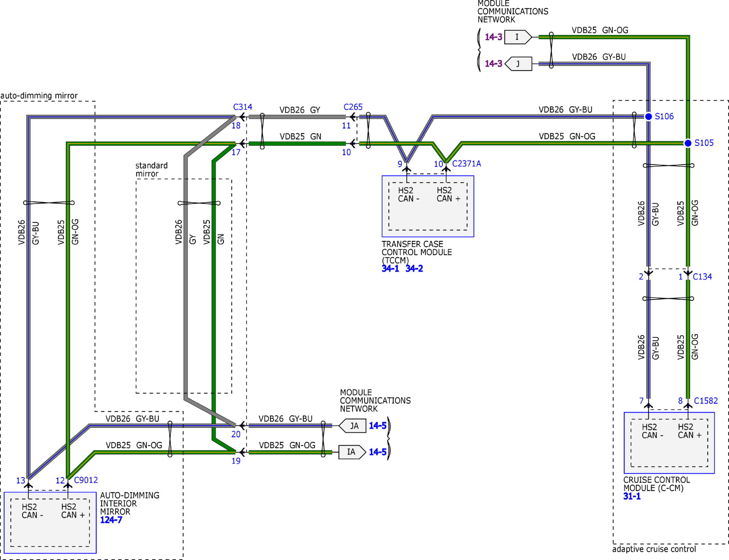Follow the 34-2 page reference

coord(414,269)
